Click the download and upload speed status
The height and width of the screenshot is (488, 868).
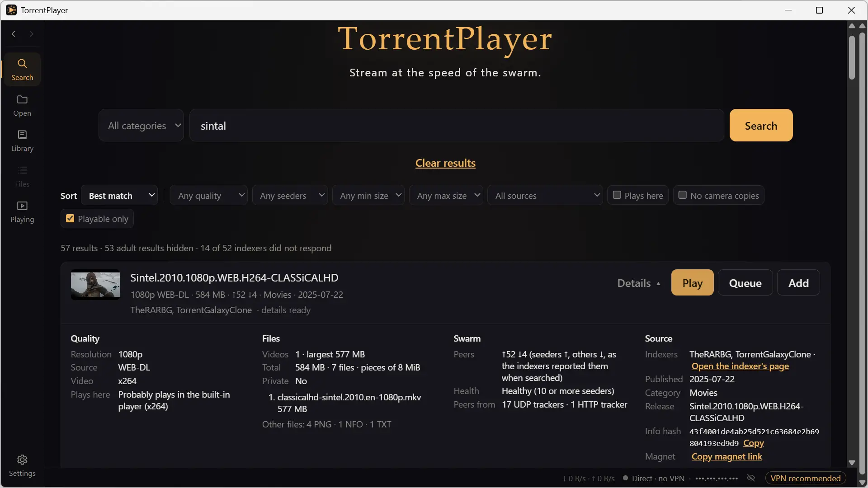click(588, 479)
